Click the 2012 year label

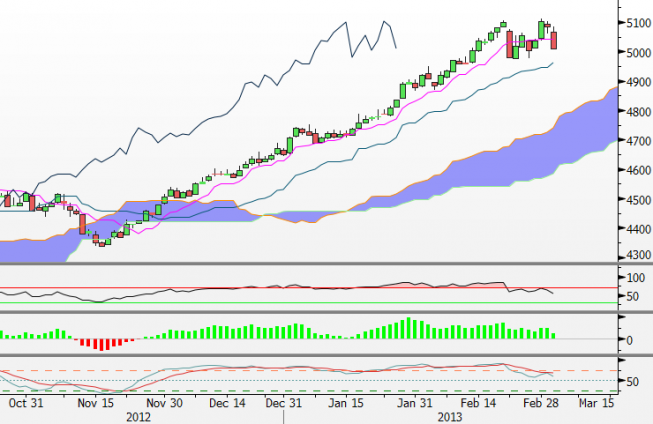point(138,417)
